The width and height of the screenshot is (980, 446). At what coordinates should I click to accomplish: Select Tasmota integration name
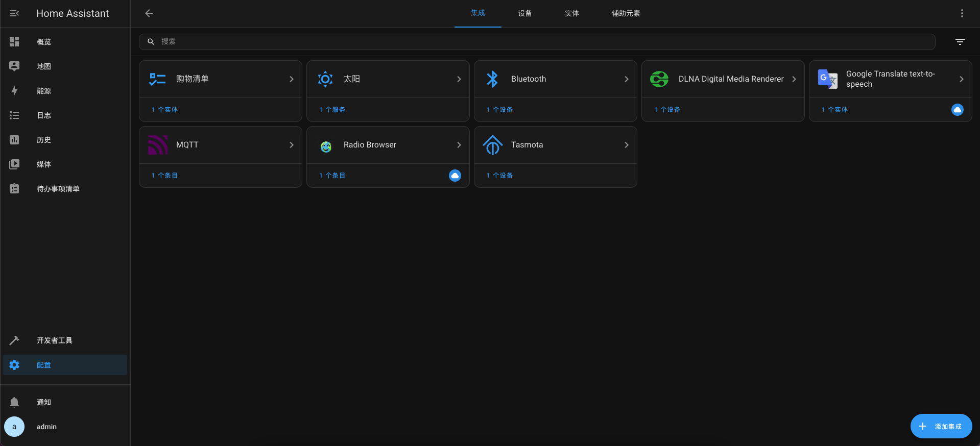click(x=527, y=145)
